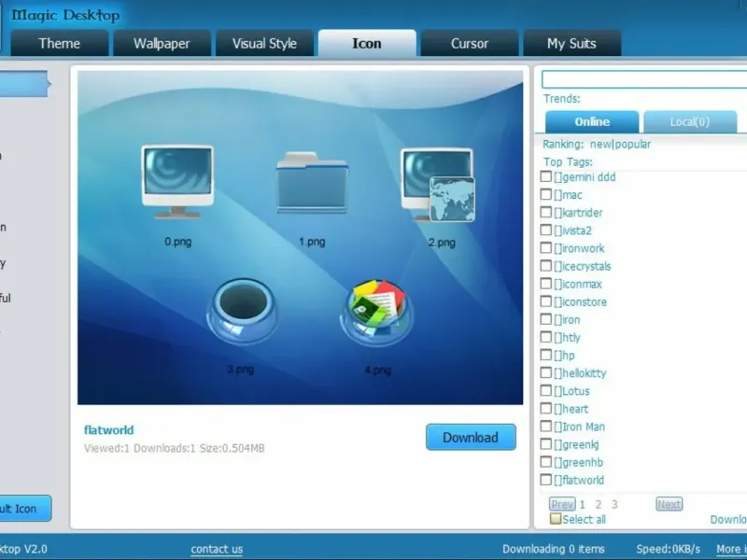Enable the ivista2 checkbox

[546, 230]
